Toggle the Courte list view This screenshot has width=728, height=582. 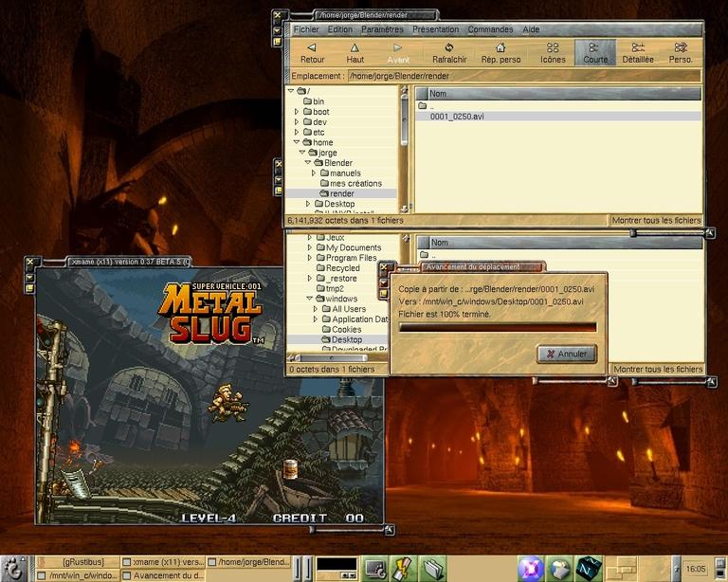point(595,52)
